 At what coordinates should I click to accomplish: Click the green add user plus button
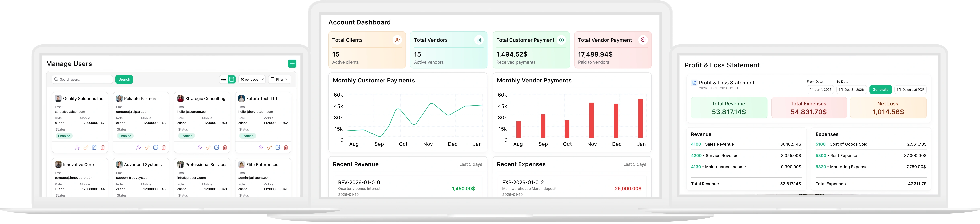pyautogui.click(x=292, y=64)
